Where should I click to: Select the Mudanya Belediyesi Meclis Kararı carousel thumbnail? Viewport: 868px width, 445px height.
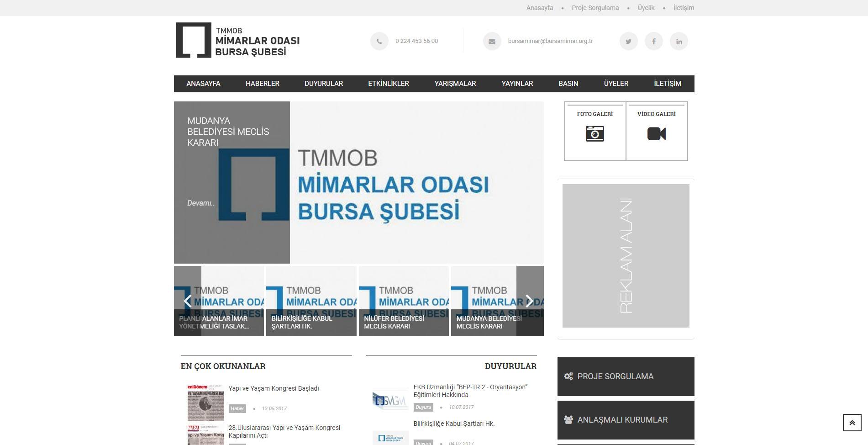(497, 301)
